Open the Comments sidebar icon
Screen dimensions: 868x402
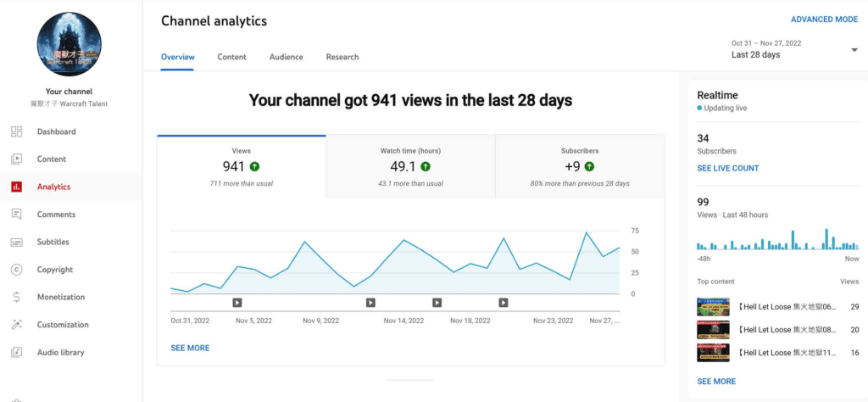16,215
